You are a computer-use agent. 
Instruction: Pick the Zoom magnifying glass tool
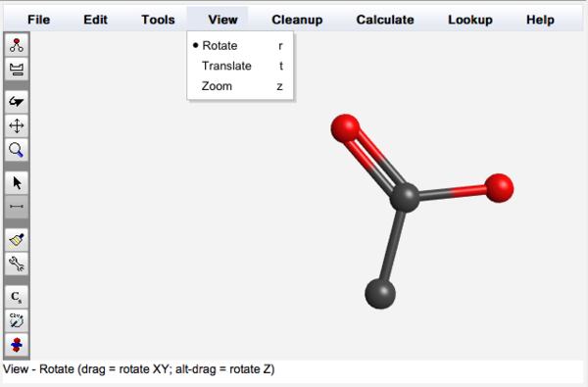coord(17,150)
